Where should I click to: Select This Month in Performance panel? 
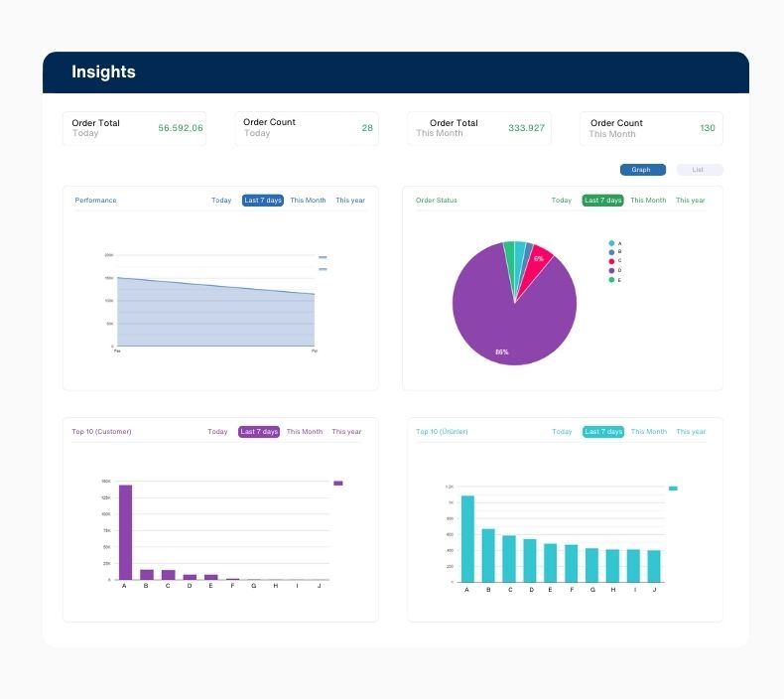coord(308,201)
